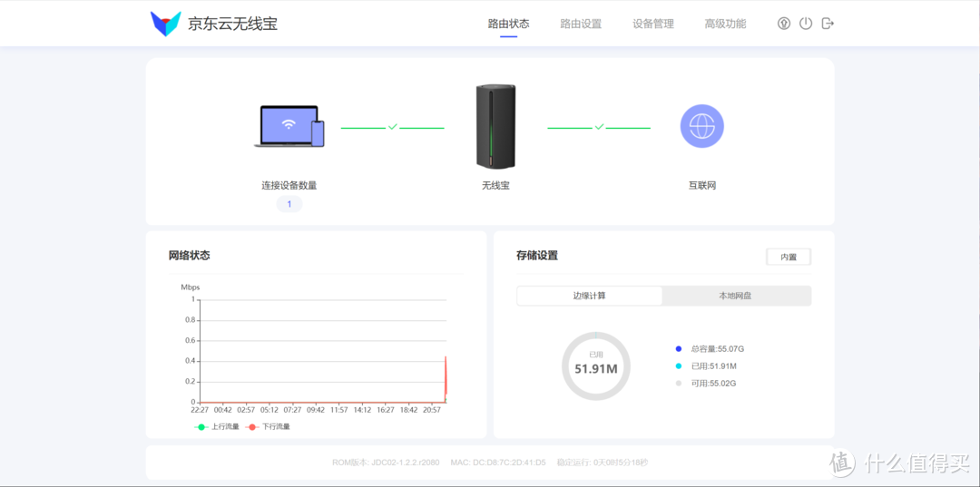Click the logout icon in header

828,24
